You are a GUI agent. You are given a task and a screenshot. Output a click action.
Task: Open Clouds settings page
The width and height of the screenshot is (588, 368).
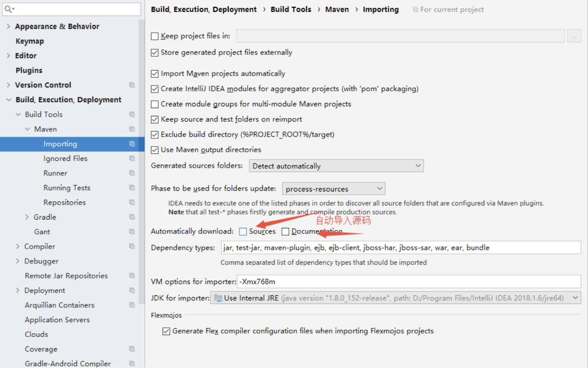point(36,334)
